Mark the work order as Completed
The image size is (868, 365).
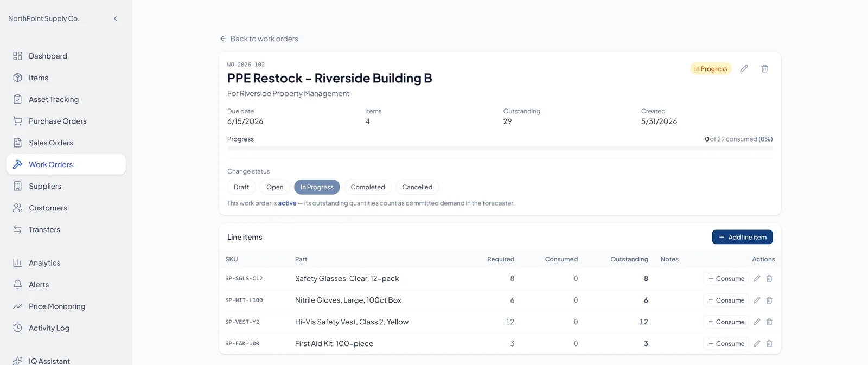[368, 187]
